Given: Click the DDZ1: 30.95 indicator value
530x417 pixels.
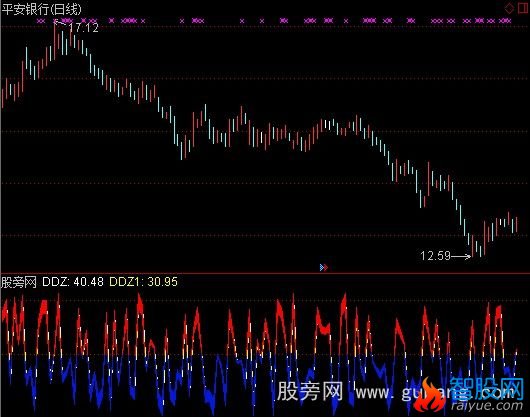Looking at the screenshot, I should tap(143, 281).
